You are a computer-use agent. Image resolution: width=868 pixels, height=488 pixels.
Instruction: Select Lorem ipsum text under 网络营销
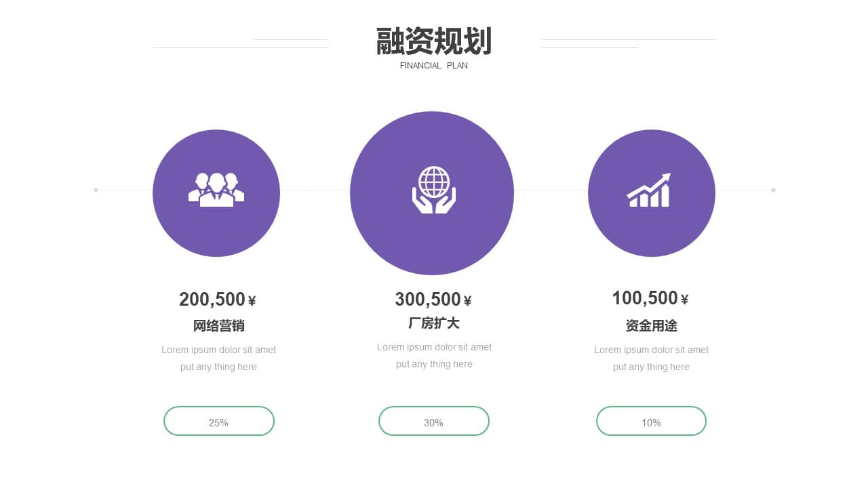pyautogui.click(x=219, y=359)
